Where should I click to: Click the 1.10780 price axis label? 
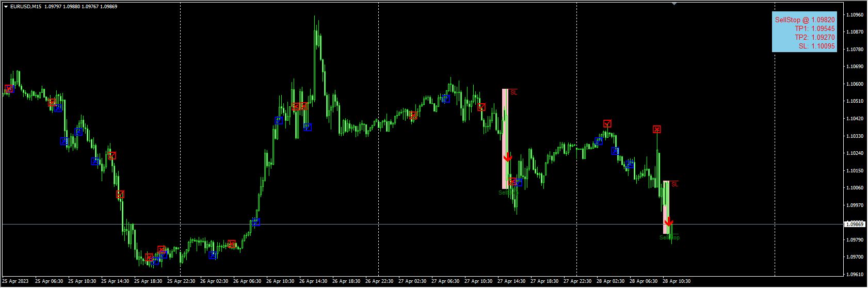855,50
